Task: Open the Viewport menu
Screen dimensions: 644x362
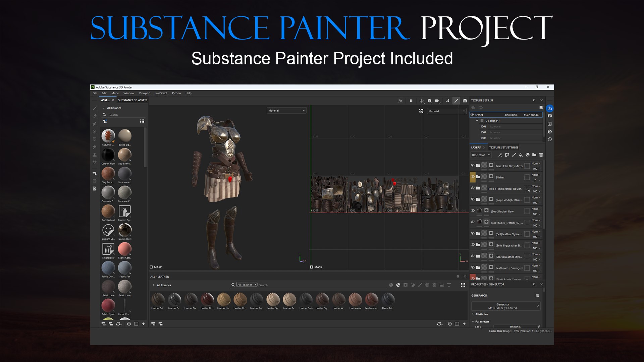Action: click(145, 93)
